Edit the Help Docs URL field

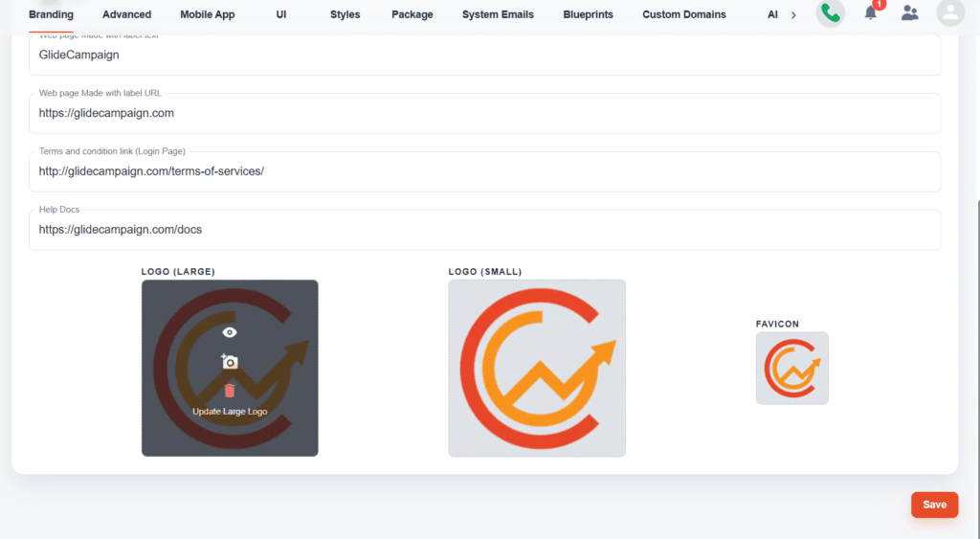pos(484,230)
